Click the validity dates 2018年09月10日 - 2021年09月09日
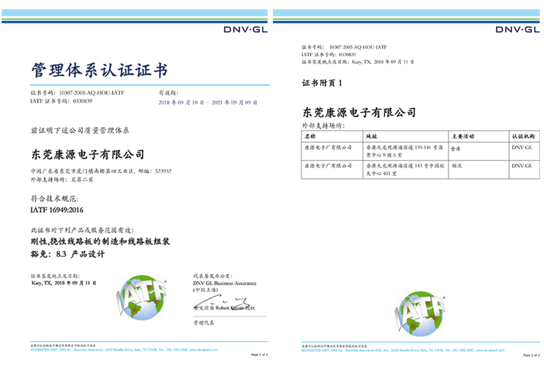Screen dimensions: 544x392 click(x=208, y=102)
